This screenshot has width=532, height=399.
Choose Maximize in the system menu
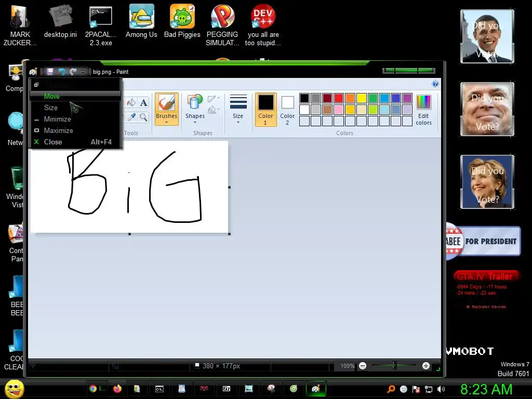[75, 130]
